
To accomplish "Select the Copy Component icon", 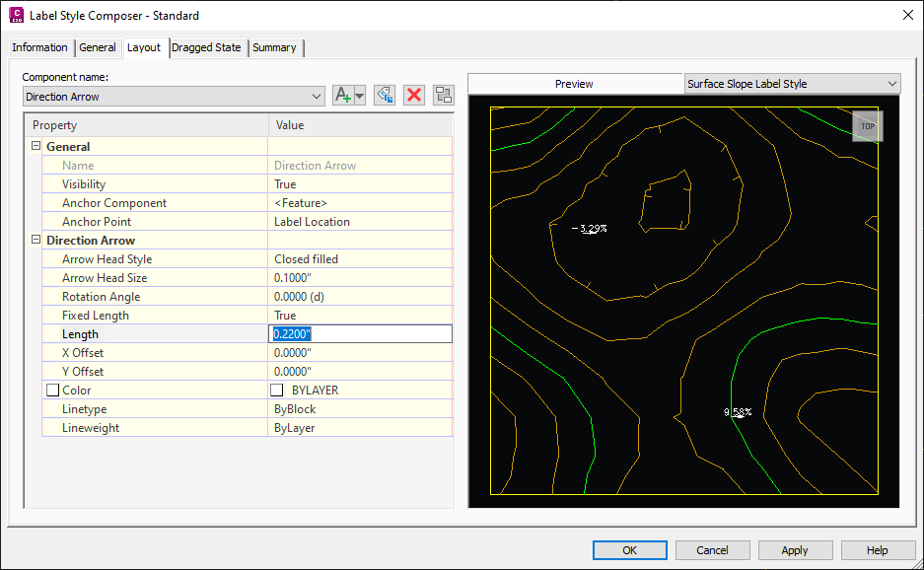I will coord(384,95).
